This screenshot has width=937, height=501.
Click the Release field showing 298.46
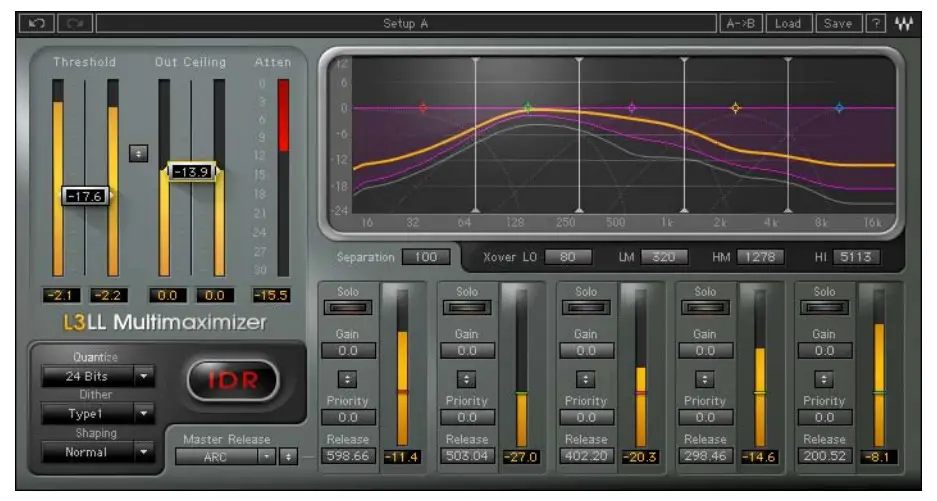[x=705, y=456]
